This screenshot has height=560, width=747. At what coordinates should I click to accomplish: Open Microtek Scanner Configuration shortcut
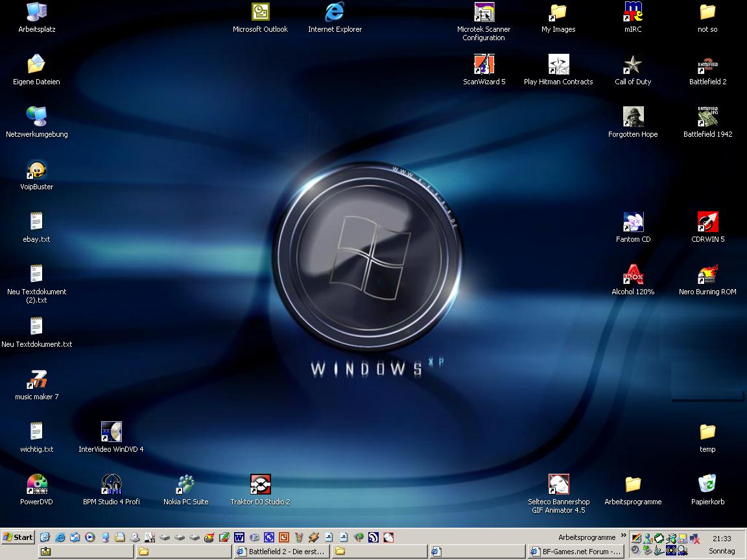pos(484,22)
